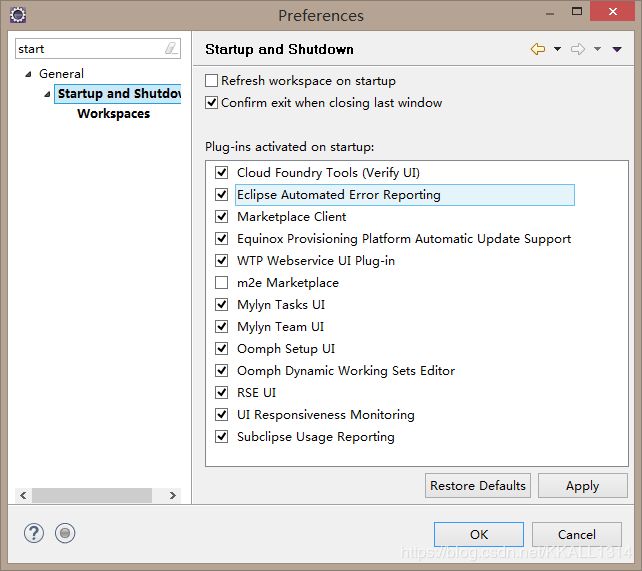Toggle Confirm exit when closing last window
642x571 pixels.
(x=211, y=103)
